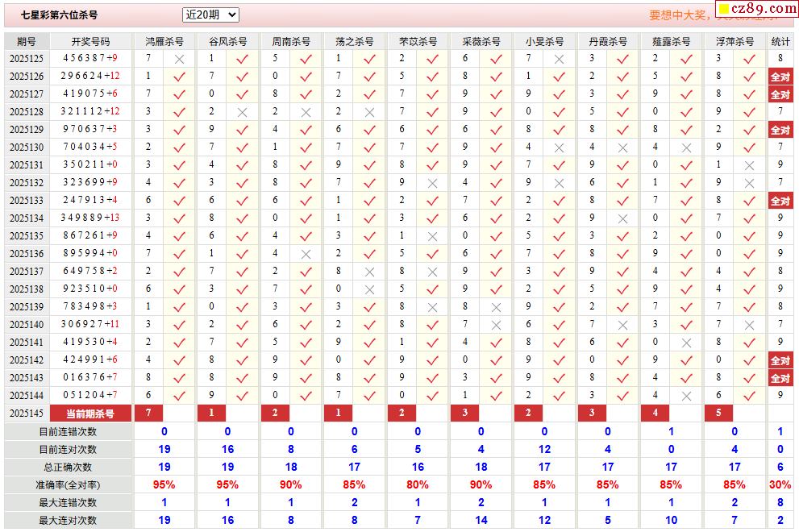Select the 浮萍杀号 column header
This screenshot has height=532, width=799.
pyautogui.click(x=734, y=42)
